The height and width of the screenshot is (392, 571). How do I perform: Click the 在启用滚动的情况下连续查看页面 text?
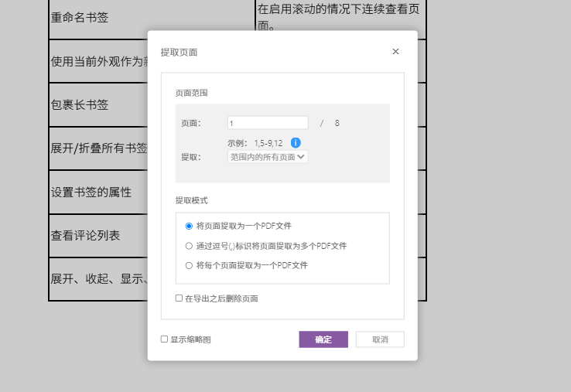pyautogui.click(x=338, y=9)
